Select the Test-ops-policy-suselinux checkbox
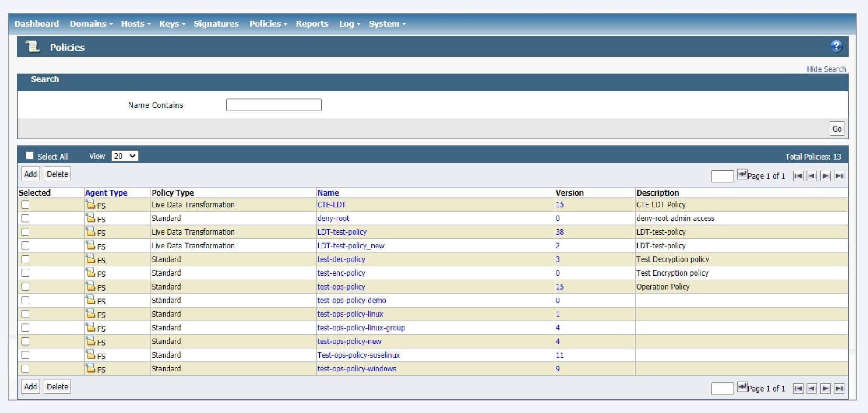The image size is (868, 413). click(x=25, y=355)
